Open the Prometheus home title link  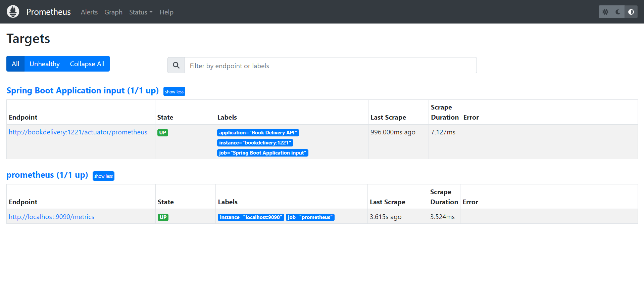(x=48, y=12)
